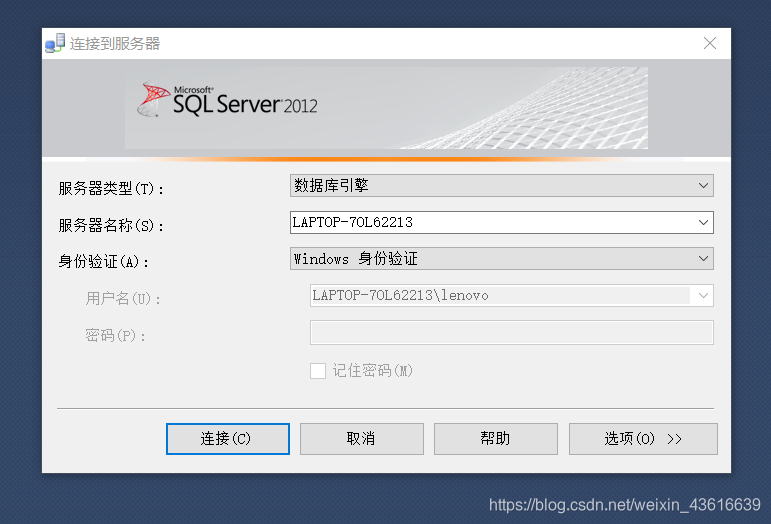
Task: Open the 身份验证 dropdown
Action: tap(502, 259)
